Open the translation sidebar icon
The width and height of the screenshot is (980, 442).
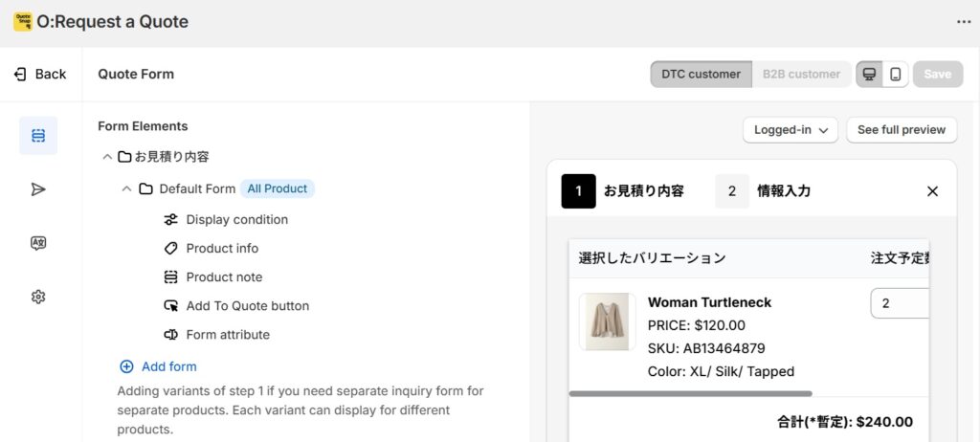(38, 243)
